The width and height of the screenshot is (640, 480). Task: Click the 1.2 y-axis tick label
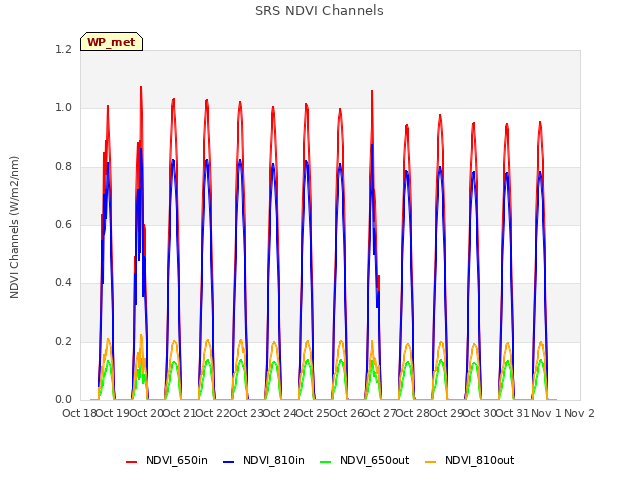(63, 49)
